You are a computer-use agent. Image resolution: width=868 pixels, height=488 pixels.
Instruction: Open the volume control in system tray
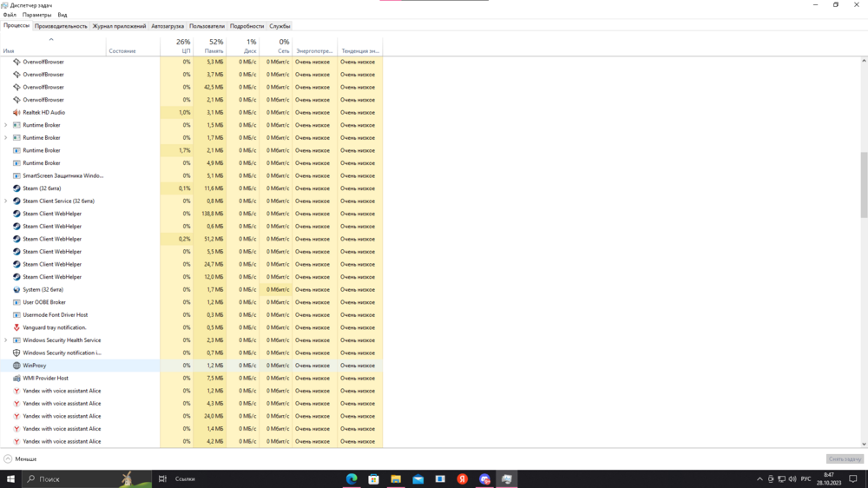click(x=792, y=479)
